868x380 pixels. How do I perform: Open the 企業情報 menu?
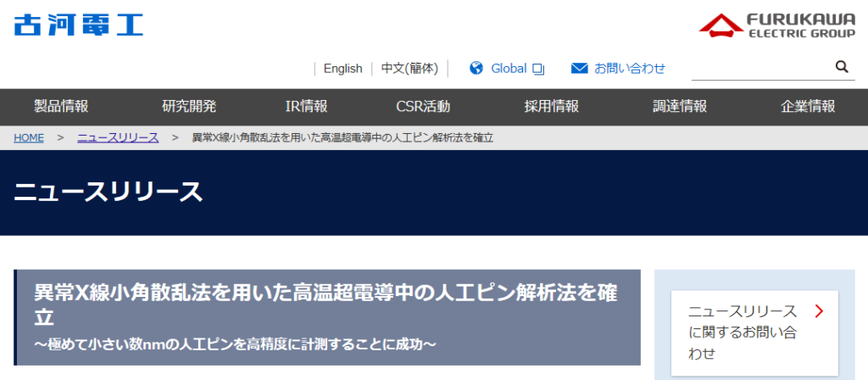tap(808, 106)
